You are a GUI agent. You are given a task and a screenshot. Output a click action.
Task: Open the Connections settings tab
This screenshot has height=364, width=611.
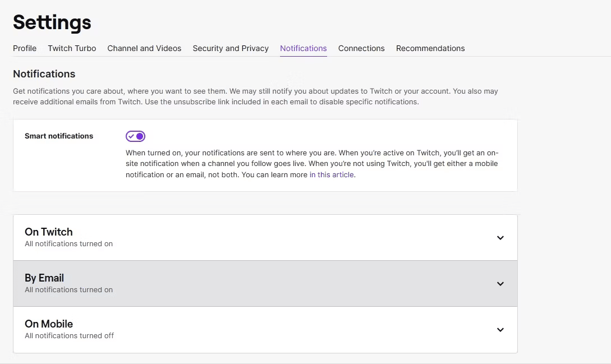tap(361, 48)
